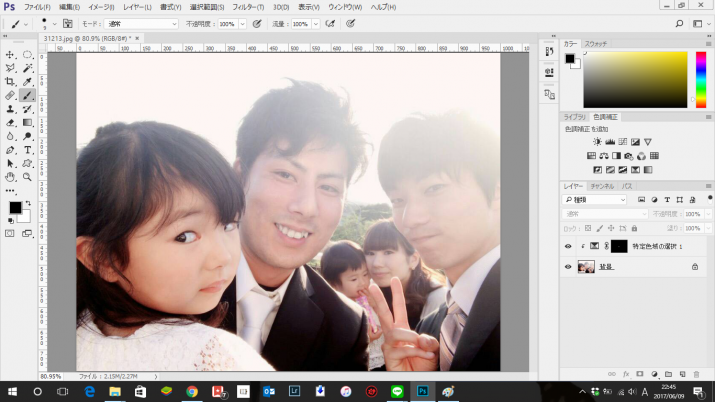The width and height of the screenshot is (715, 402).
Task: Open Chrome from the taskbar
Action: (x=191, y=391)
